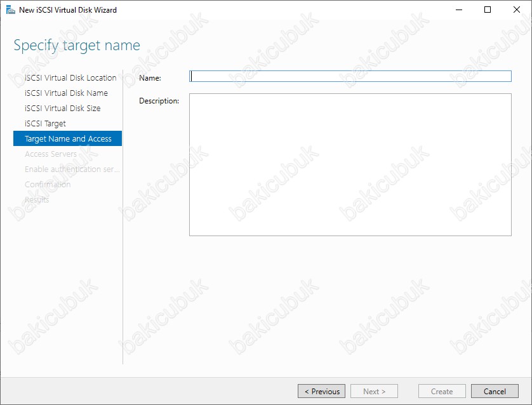Click the Confirmation step
The image size is (532, 405).
pyautogui.click(x=48, y=185)
